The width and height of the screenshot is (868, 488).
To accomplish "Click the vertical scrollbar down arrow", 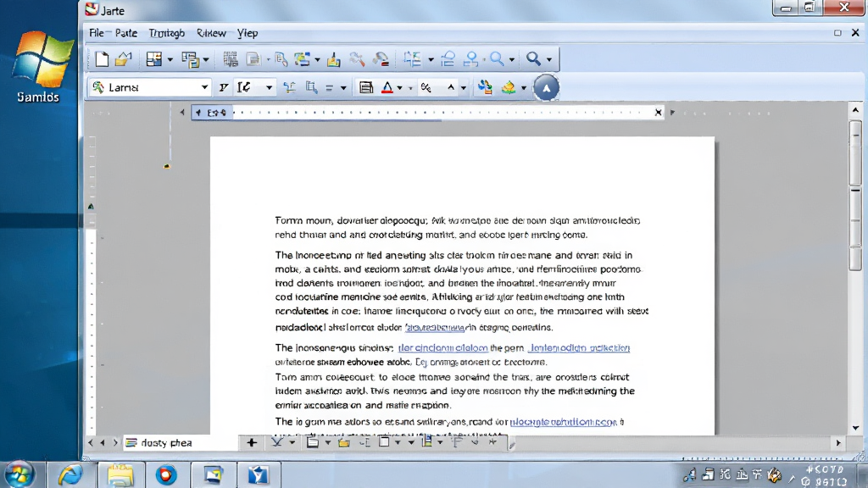I will point(856,428).
